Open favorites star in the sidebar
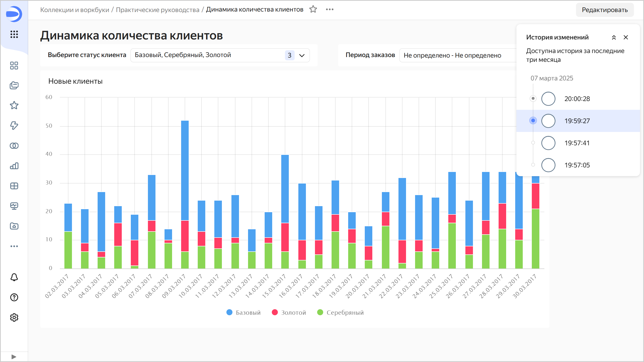Viewport: 644px width, 362px height. point(14,105)
